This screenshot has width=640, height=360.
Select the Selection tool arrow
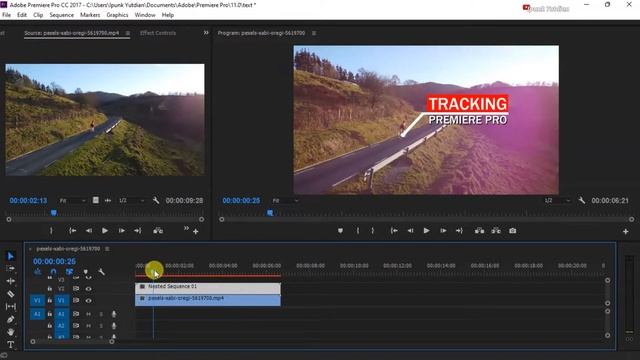pyautogui.click(x=11, y=256)
